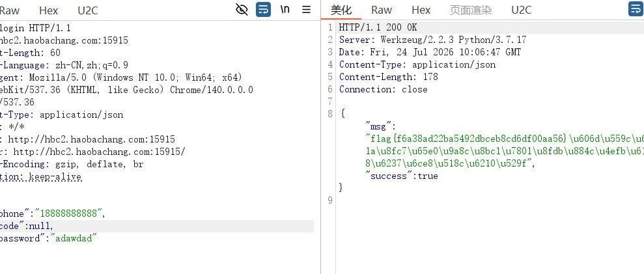
Task: Click the Encoding: gzip, deflate, br header
Action: pos(72,164)
